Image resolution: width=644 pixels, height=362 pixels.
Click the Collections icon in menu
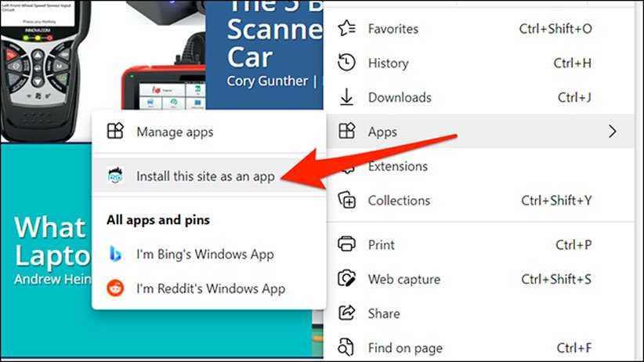(346, 201)
